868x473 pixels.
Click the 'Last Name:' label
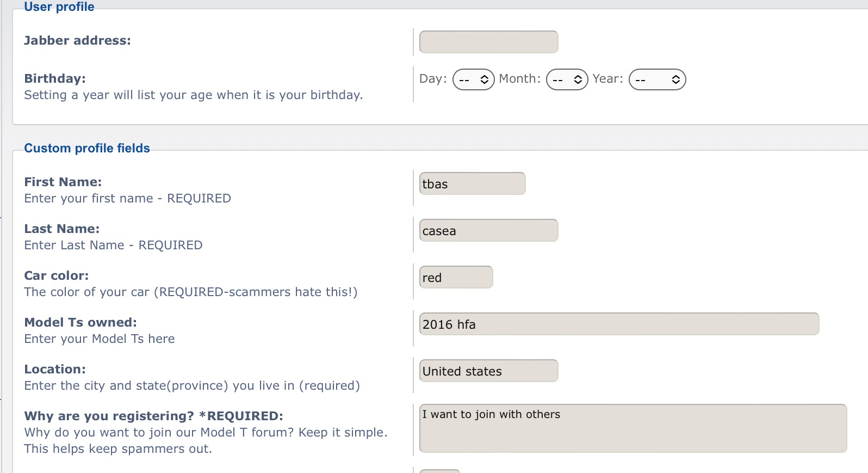[x=62, y=229]
